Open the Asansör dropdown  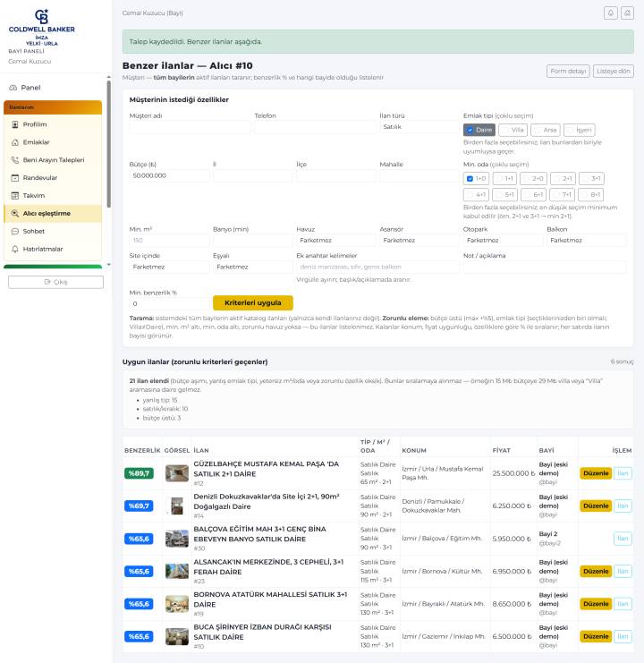pos(419,240)
